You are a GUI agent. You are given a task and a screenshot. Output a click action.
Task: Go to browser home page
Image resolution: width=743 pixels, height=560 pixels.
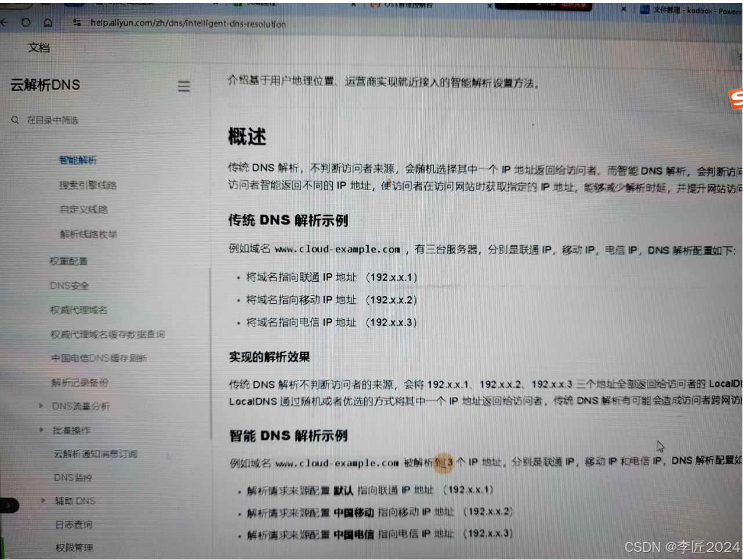[x=48, y=23]
